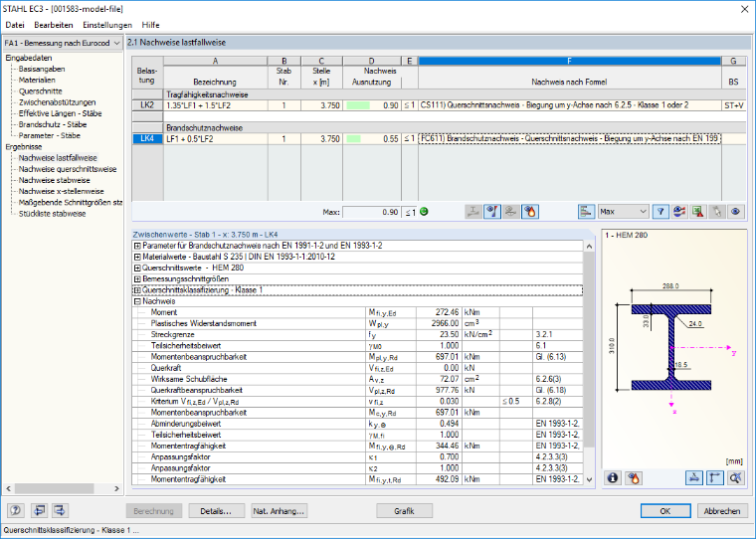756x539 pixels.
Task: Click the Berechnung button
Action: [154, 511]
